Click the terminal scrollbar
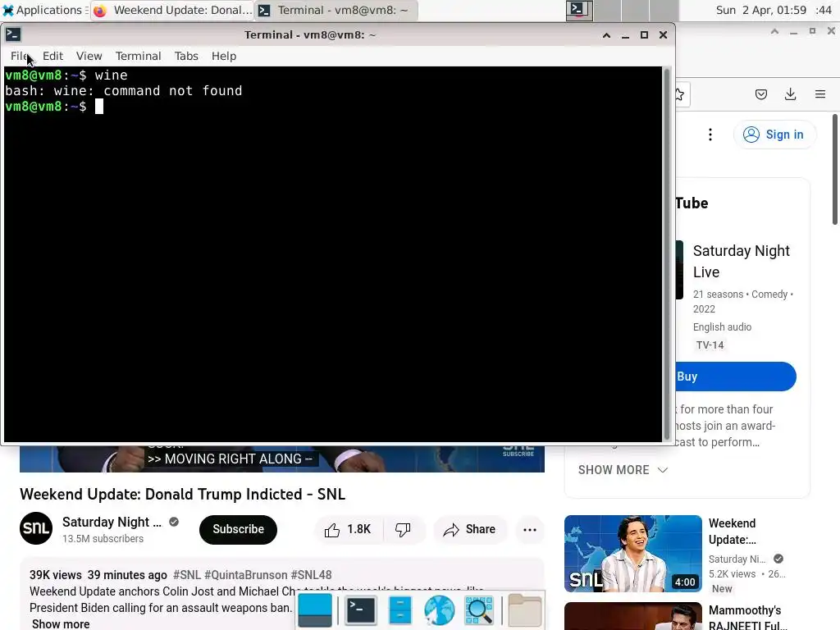 [667, 254]
